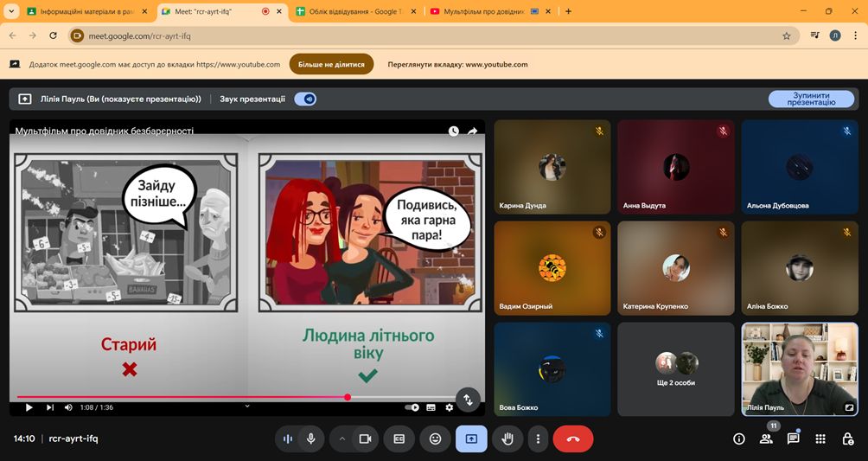The height and width of the screenshot is (461, 868).
Task: Toggle the camera in Meet
Action: [366, 439]
